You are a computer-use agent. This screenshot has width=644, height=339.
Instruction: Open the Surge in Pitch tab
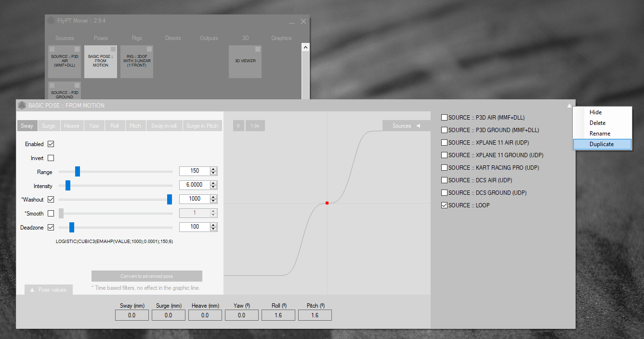202,126
